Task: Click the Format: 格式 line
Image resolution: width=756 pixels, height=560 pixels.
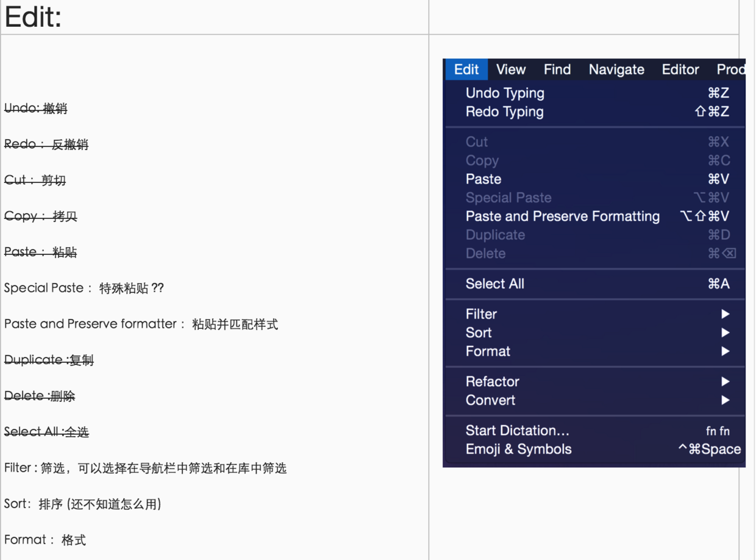Action: point(45,540)
